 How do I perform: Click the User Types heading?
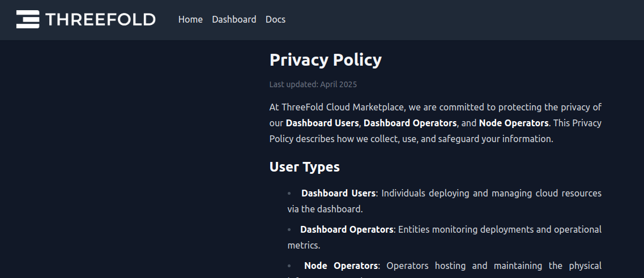(x=304, y=166)
